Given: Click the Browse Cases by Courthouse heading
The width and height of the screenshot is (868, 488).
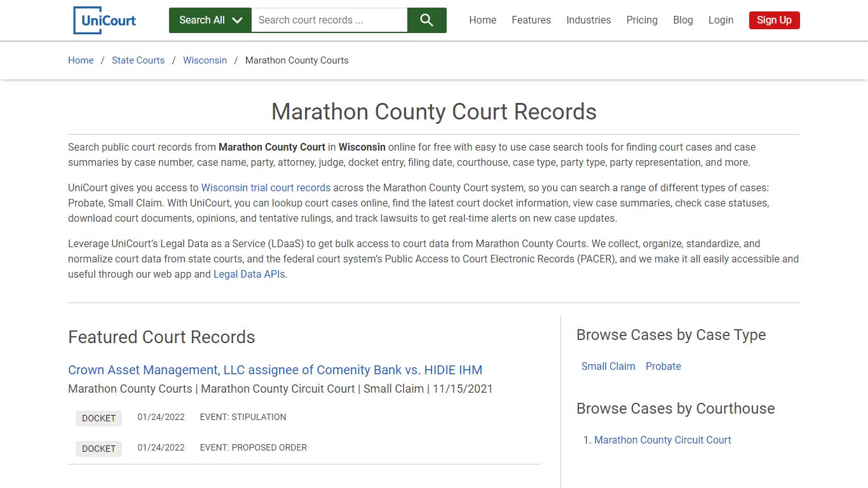Looking at the screenshot, I should tap(675, 409).
